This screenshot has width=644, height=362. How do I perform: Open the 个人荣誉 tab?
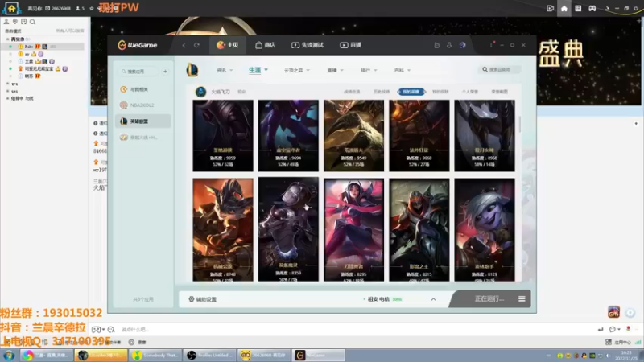pos(470,92)
